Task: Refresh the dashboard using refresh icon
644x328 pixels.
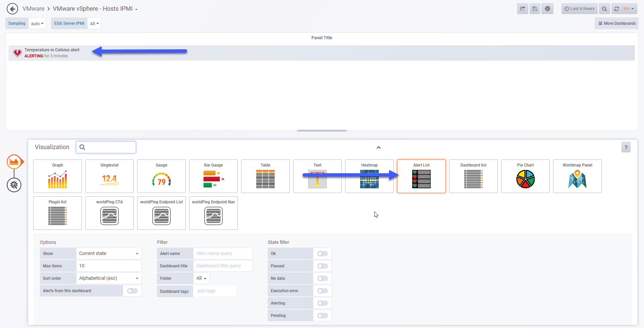Action: coord(616,9)
